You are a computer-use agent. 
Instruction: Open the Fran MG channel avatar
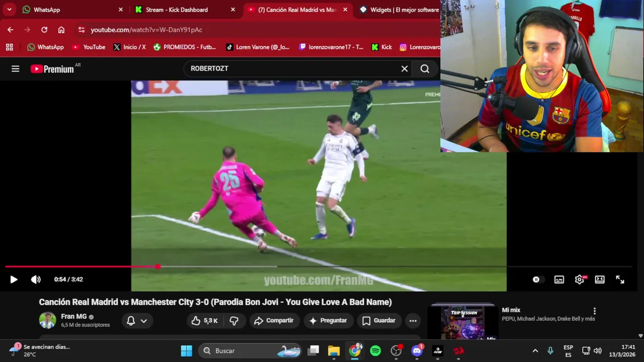(x=48, y=320)
